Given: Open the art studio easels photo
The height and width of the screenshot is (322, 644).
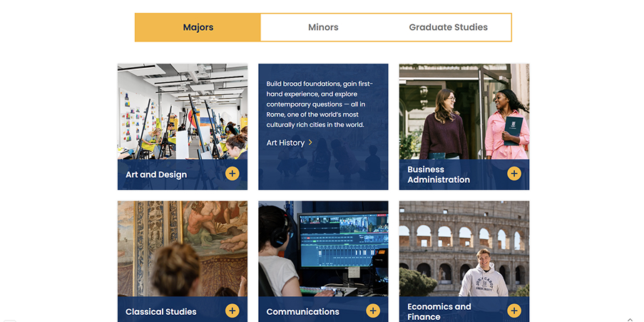Looking at the screenshot, I should 183,111.
